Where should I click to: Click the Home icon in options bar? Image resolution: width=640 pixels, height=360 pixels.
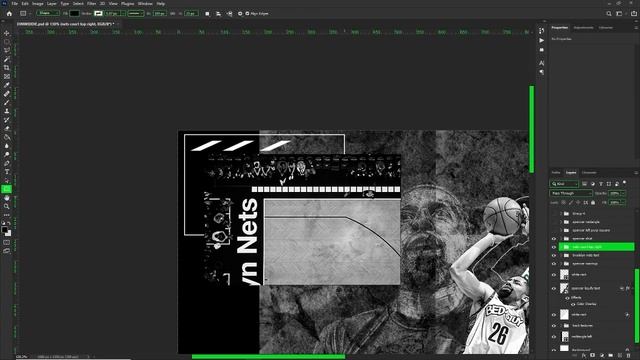[9, 13]
